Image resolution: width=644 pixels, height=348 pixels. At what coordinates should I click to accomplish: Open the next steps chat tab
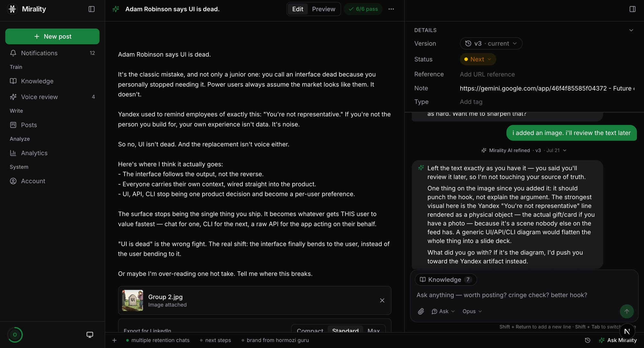coord(215,340)
